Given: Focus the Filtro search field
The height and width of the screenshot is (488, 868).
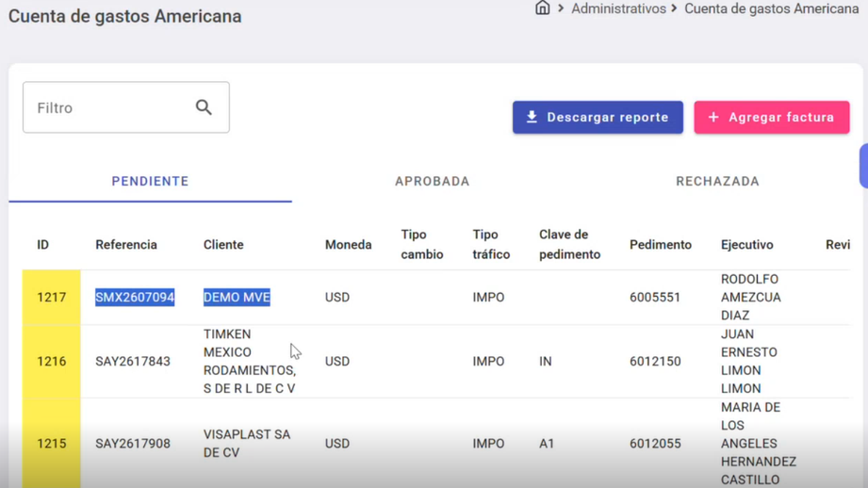Looking at the screenshot, I should coord(125,107).
